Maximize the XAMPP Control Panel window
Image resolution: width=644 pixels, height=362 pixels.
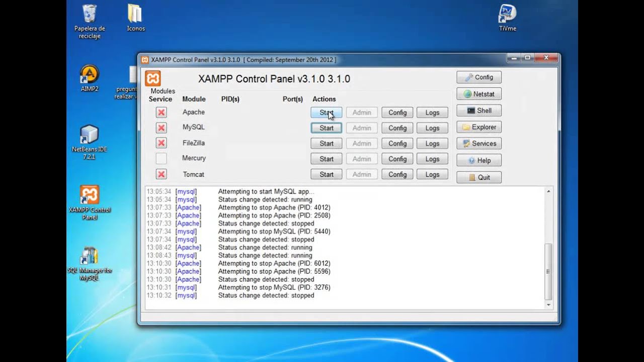(x=527, y=58)
